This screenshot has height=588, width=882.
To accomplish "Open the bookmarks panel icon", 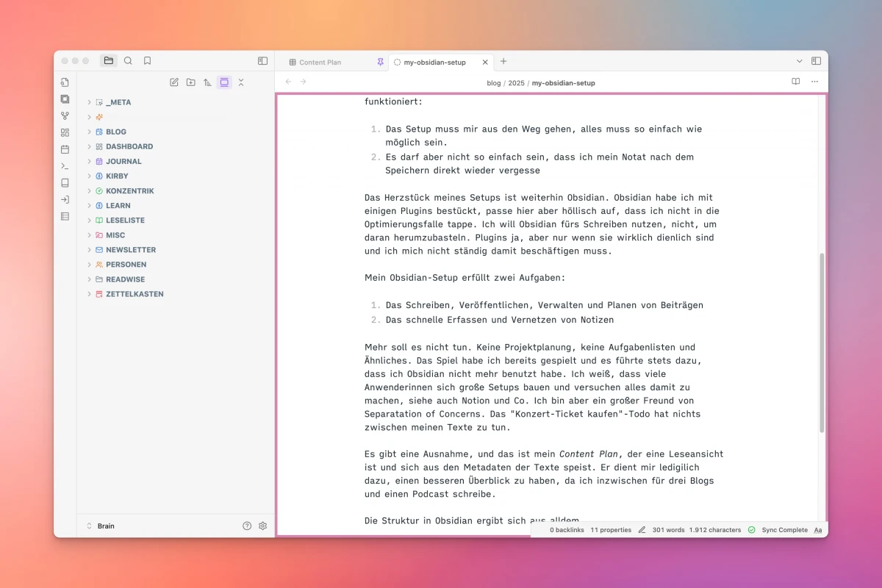I will click(147, 61).
